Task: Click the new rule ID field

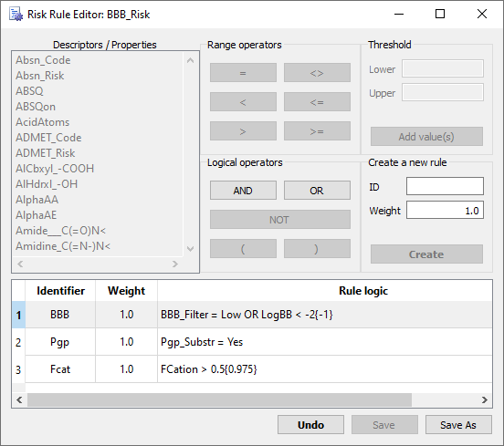Action: point(445,186)
